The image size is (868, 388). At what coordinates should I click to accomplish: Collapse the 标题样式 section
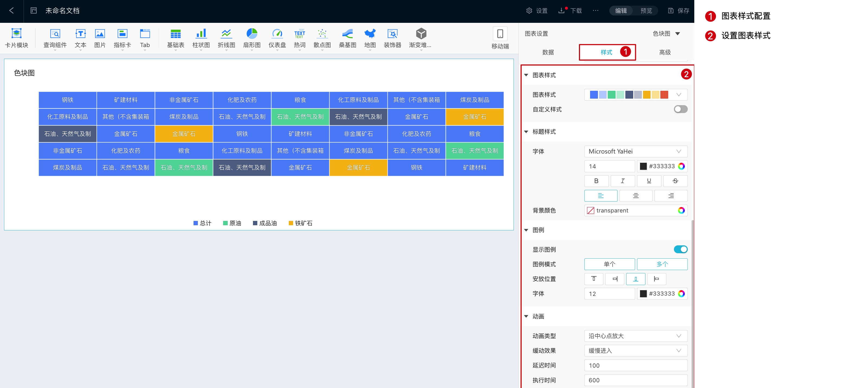click(526, 132)
